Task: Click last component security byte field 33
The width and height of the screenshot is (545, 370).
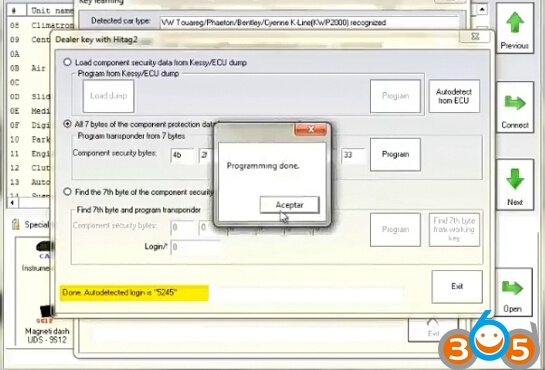Action: click(353, 155)
